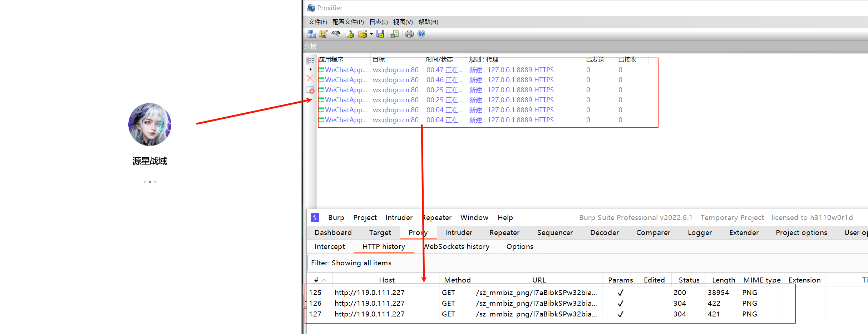The width and height of the screenshot is (868, 334).
Task: Sort HTTP history by the # column
Action: coord(320,280)
